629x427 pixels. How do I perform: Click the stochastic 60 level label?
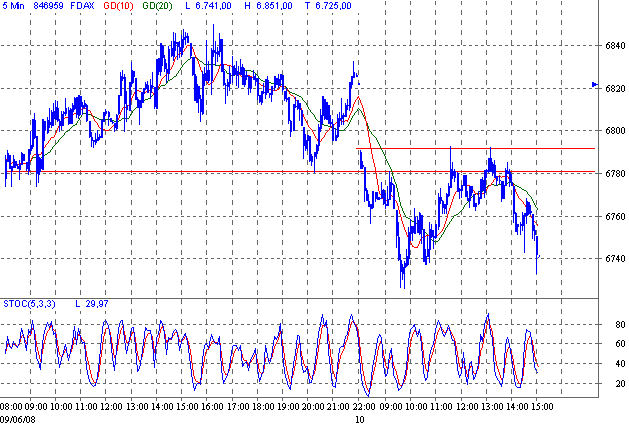tap(620, 344)
